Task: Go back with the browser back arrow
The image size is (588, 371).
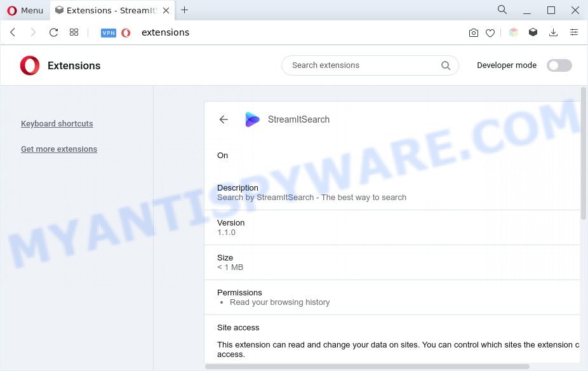Action: pyautogui.click(x=13, y=32)
